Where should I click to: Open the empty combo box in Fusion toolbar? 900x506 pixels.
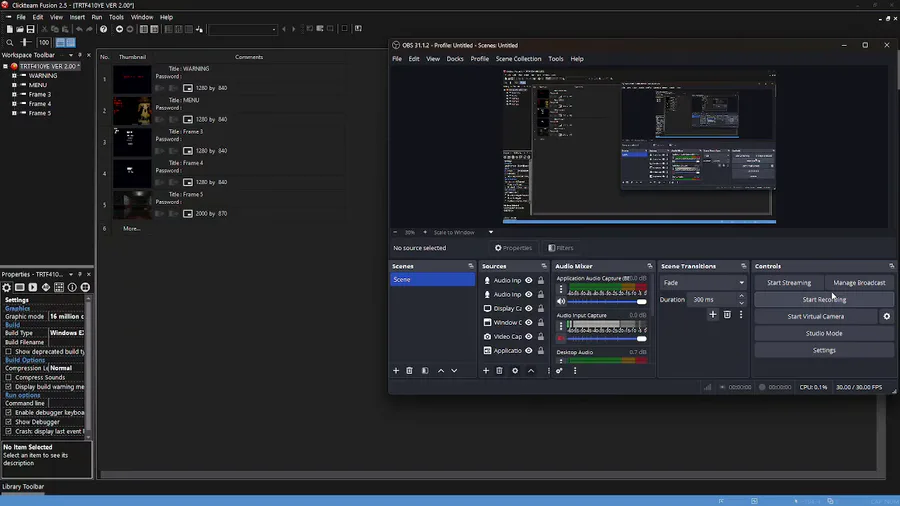243,29
